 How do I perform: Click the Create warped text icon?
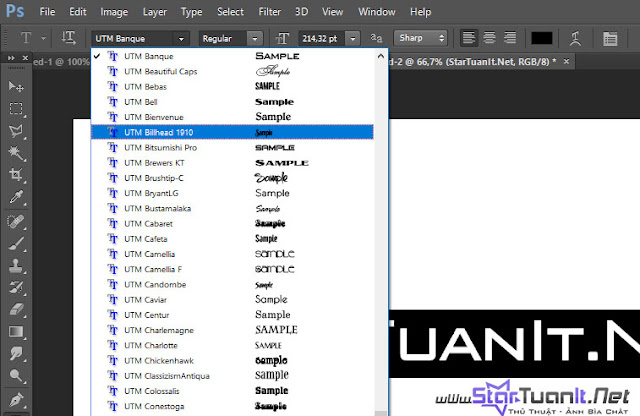click(x=575, y=38)
